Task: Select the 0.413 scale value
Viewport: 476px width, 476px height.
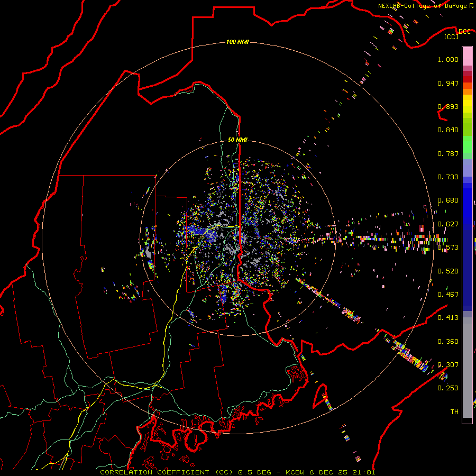Action: pos(448,318)
